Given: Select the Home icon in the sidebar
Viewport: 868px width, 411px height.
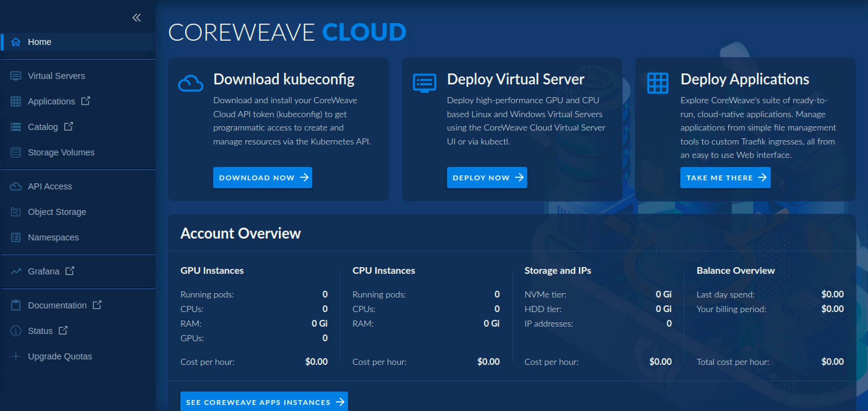Looking at the screenshot, I should 15,42.
